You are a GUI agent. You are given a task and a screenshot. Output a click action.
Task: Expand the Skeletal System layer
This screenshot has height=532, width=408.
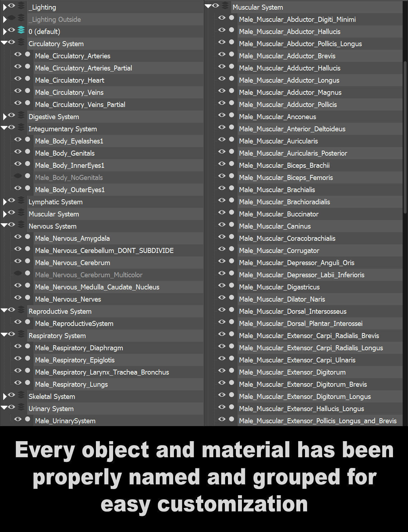pos(5,396)
